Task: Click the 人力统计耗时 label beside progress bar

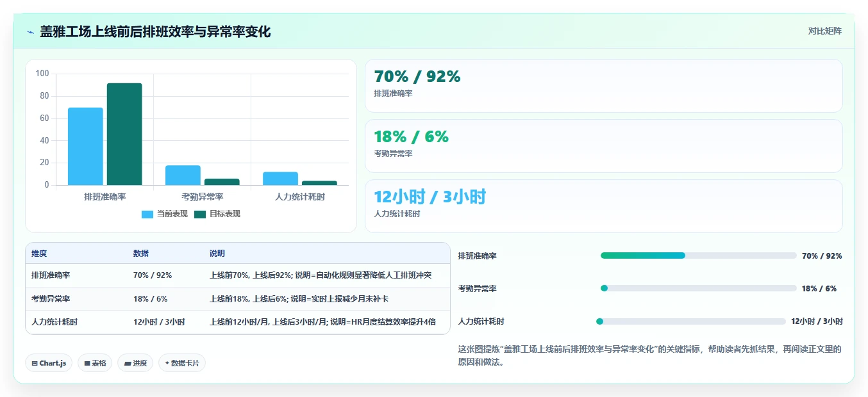Action: 481,321
